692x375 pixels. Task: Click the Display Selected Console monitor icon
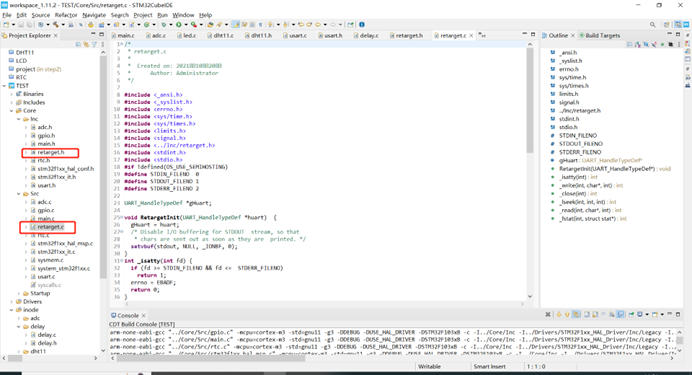pyautogui.click(x=639, y=315)
